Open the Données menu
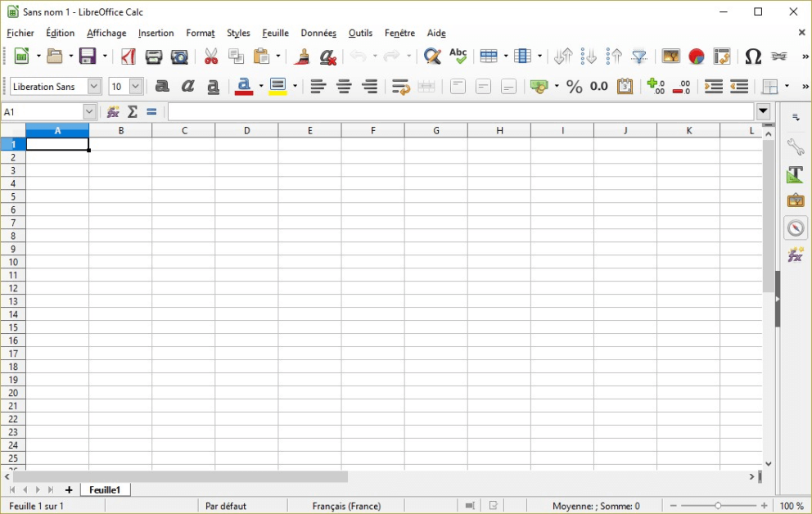Image resolution: width=812 pixels, height=514 pixels. pyautogui.click(x=318, y=34)
